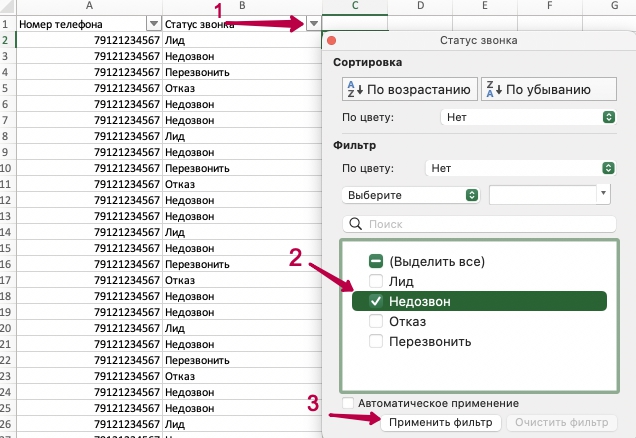This screenshot has width=636, height=438.
Task: Open filter По цвету dropdown
Action: click(521, 168)
